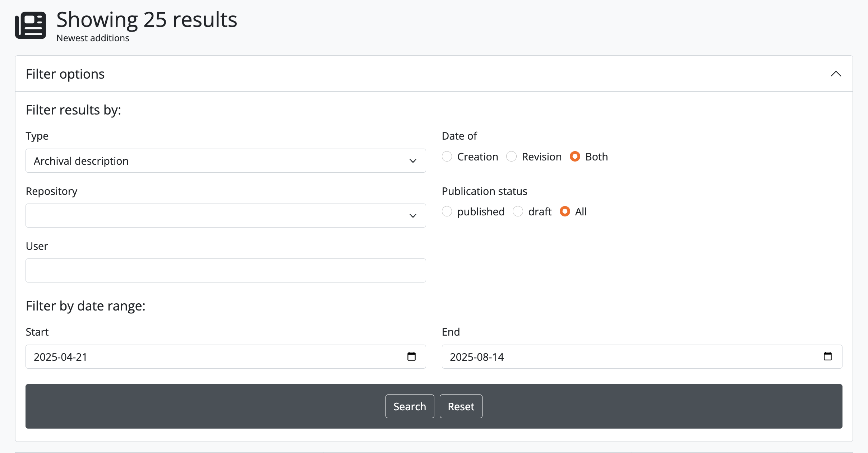Click the newspaper icon beside results heading
This screenshot has height=453, width=868.
pyautogui.click(x=31, y=25)
